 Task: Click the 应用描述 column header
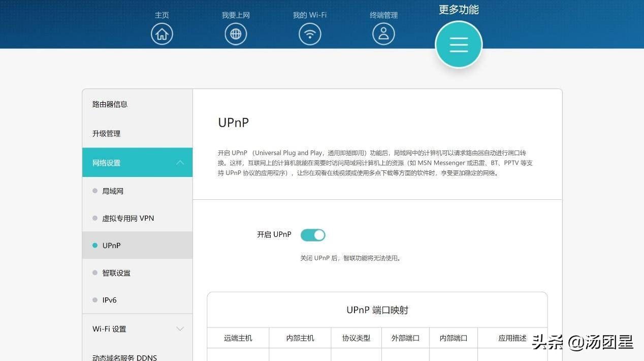(512, 338)
